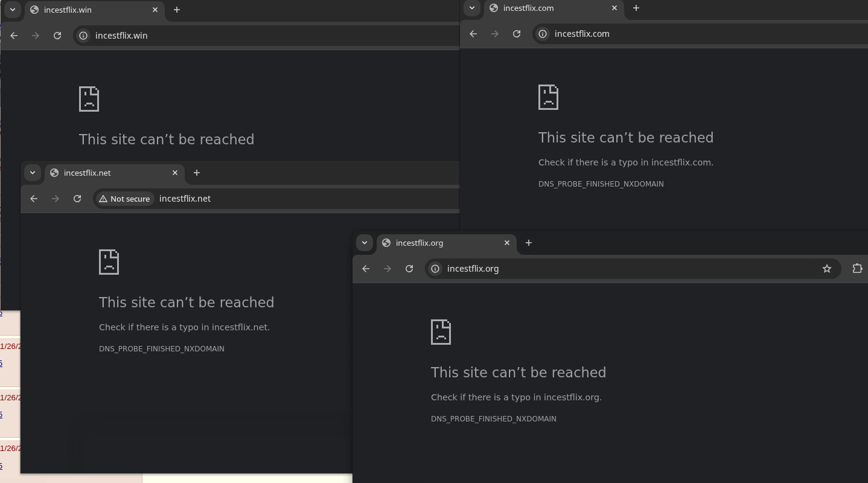
Task: Go back in the incestflix.org window
Action: pos(366,269)
